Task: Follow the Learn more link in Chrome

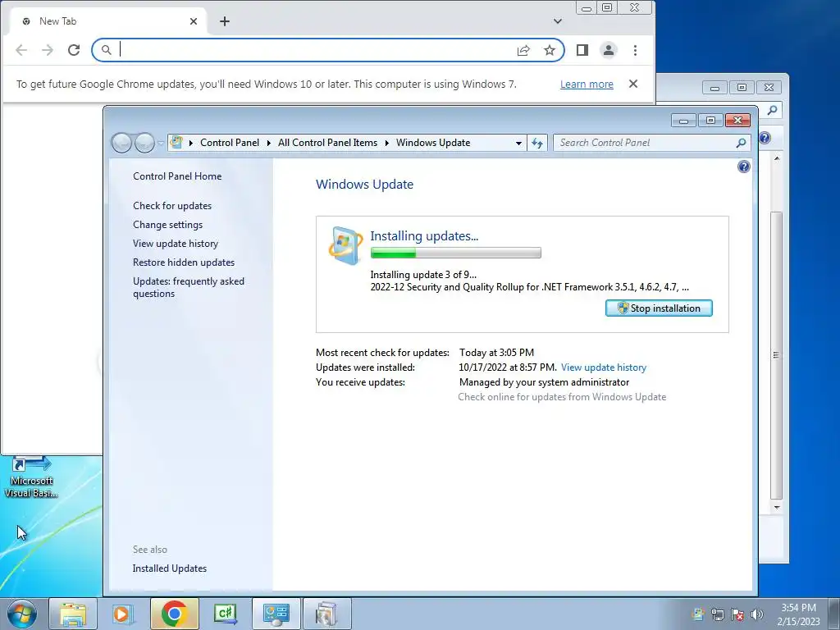Action: [587, 84]
